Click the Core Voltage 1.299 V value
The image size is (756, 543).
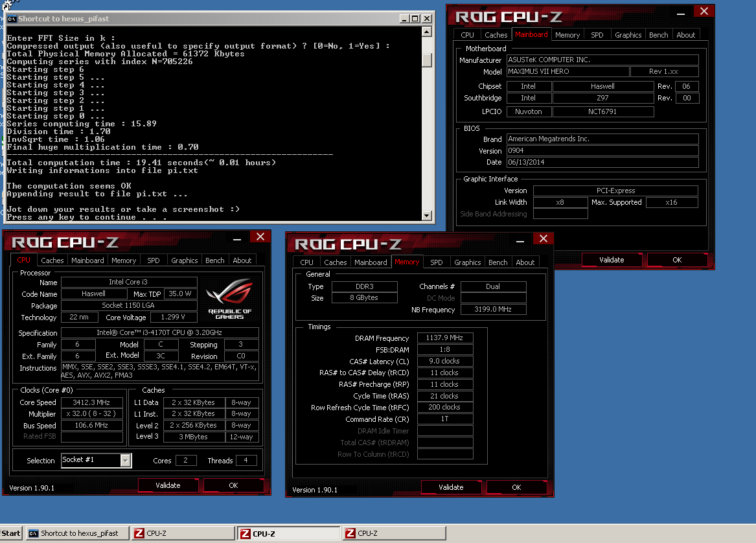click(173, 318)
